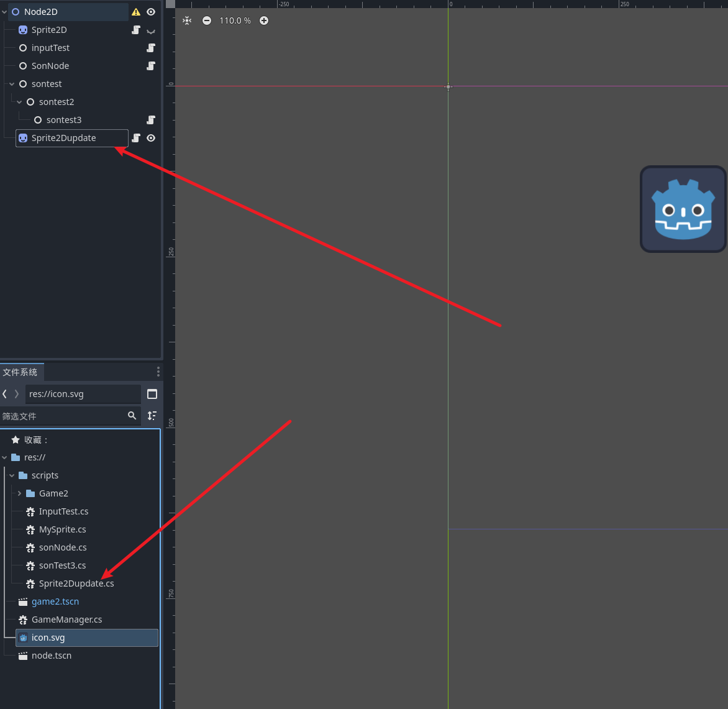Open the game2.tscn scene file
The image size is (728, 709).
click(x=55, y=602)
